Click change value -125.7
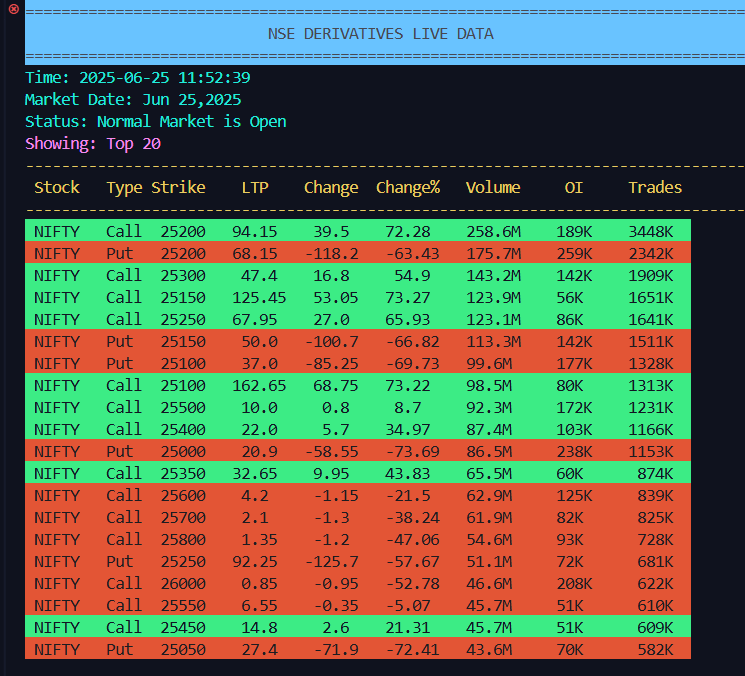 pyautogui.click(x=331, y=562)
